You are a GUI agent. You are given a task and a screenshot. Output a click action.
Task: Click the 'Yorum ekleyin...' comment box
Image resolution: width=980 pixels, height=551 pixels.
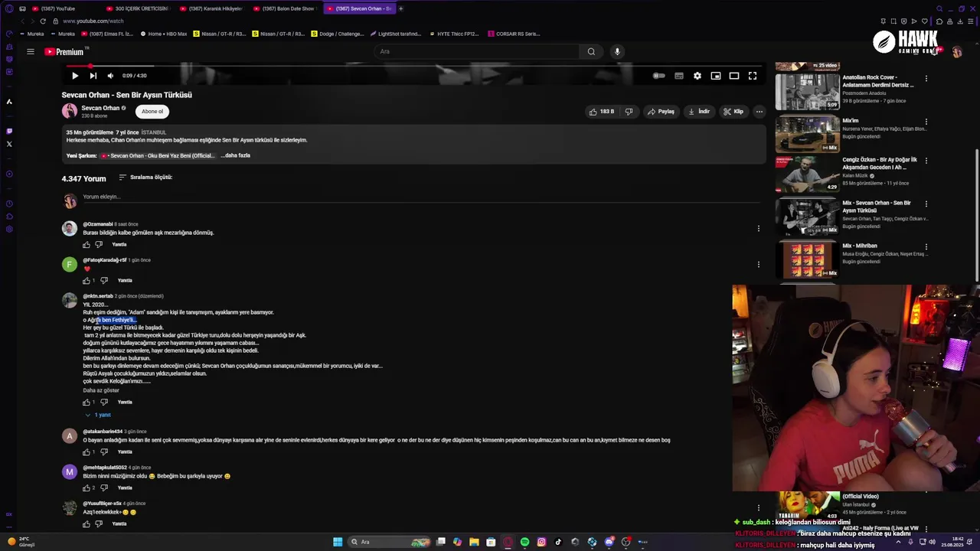[x=421, y=197]
